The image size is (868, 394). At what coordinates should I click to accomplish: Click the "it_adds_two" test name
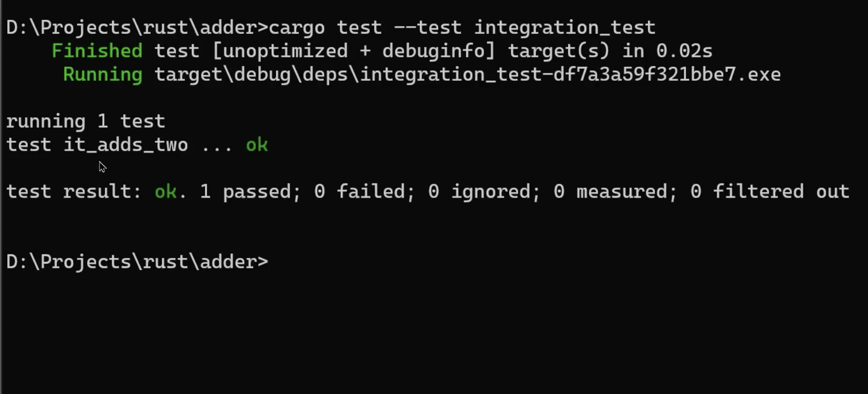click(x=125, y=145)
